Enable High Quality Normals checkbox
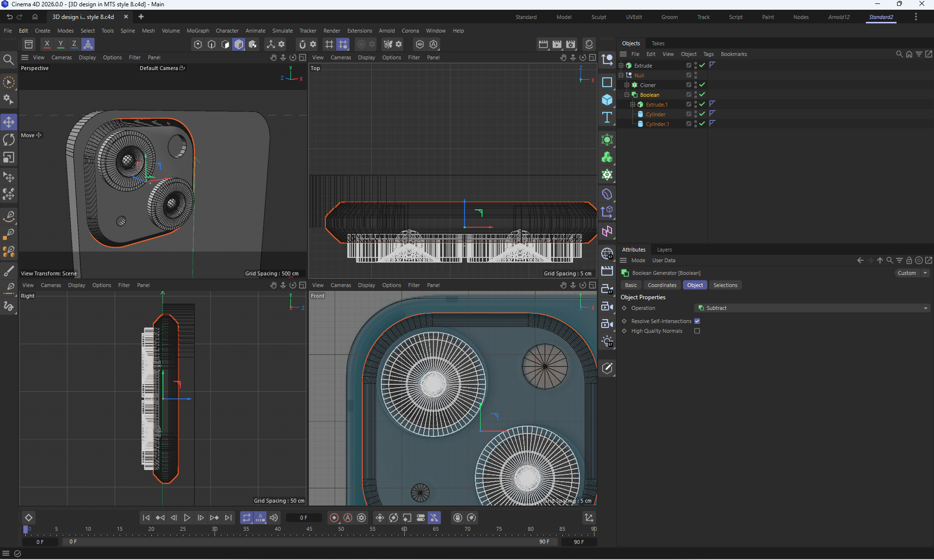Screen dimensions: 934x560 697,331
